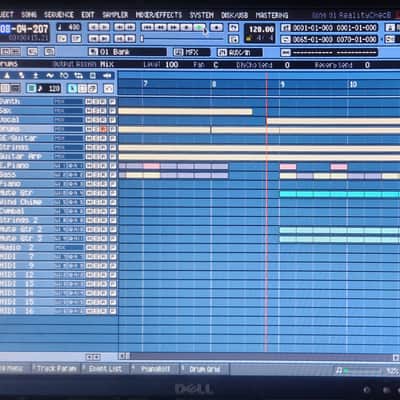Click the note value icon showing 120
This screenshot has width=400, height=400.
(49, 88)
